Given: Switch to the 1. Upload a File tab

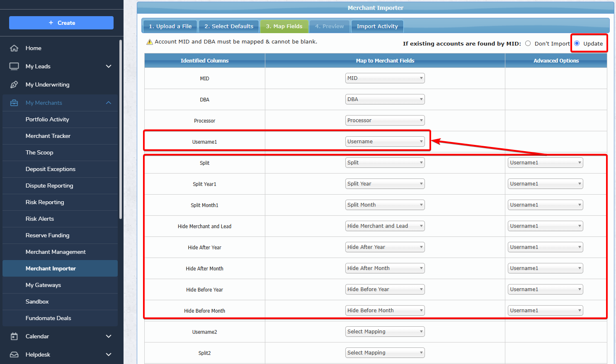Looking at the screenshot, I should point(170,27).
